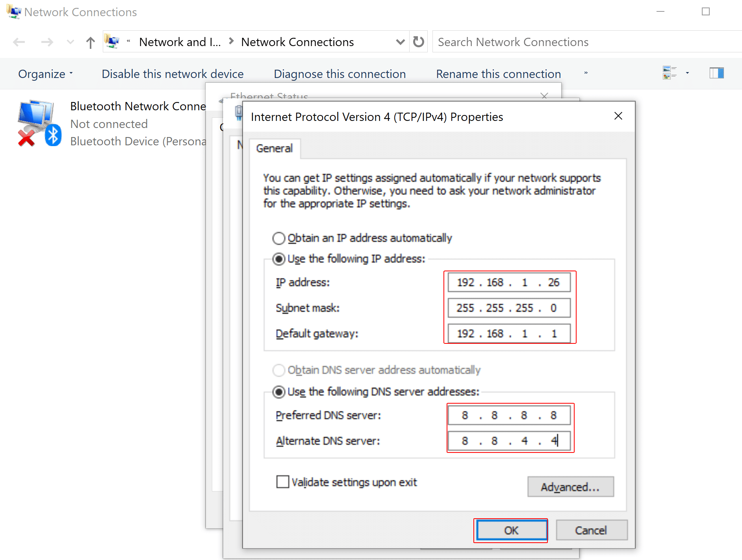The width and height of the screenshot is (742, 560).
Task: Click the Default gateway field
Action: [509, 334]
